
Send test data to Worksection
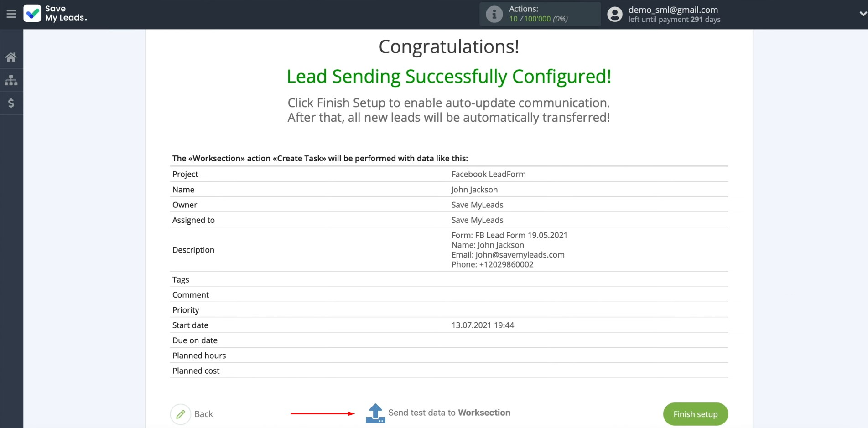click(449, 413)
